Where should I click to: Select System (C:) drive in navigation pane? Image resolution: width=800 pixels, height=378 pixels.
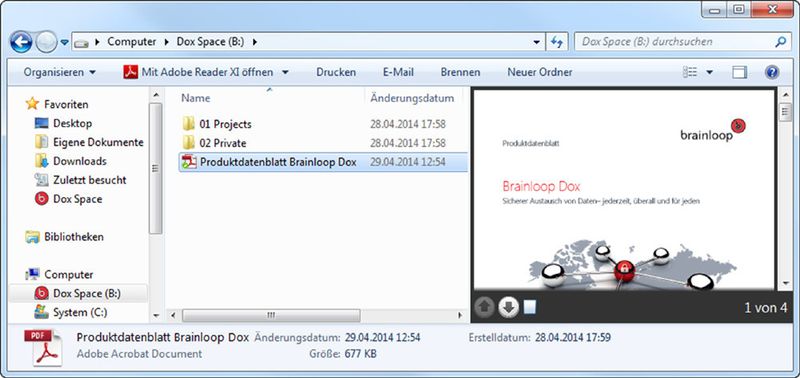click(x=80, y=312)
